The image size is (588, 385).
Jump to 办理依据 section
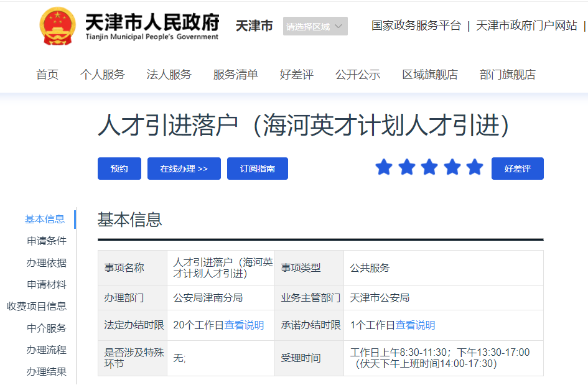(47, 263)
